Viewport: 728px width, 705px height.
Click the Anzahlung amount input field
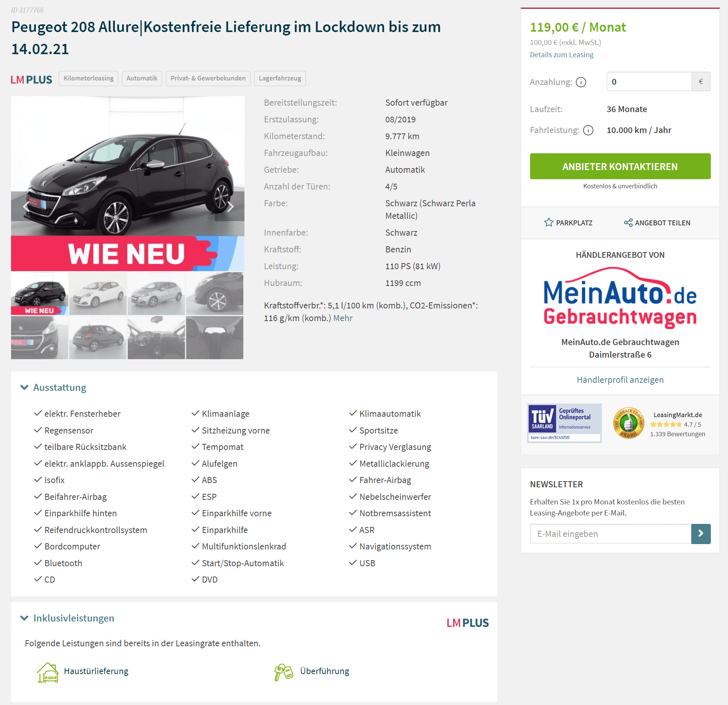pyautogui.click(x=649, y=82)
